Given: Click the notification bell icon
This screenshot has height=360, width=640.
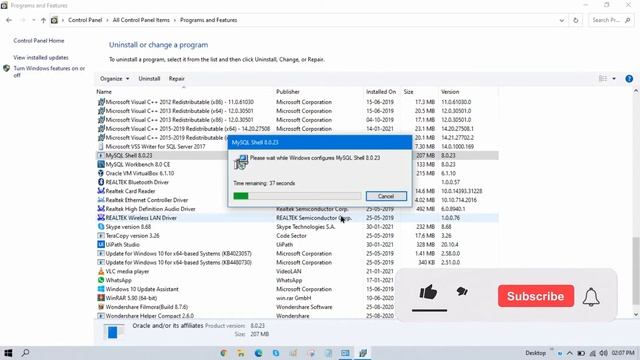Looking at the screenshot, I should pyautogui.click(x=591, y=297).
